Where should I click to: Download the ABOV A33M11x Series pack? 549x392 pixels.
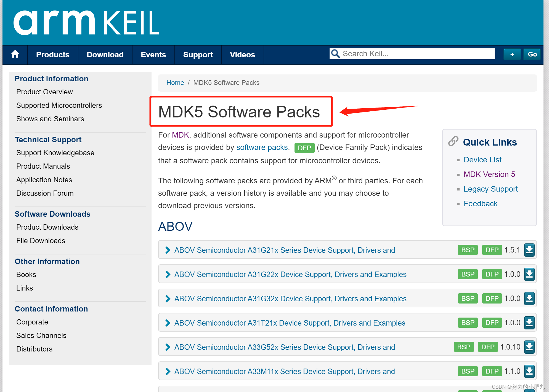click(529, 371)
